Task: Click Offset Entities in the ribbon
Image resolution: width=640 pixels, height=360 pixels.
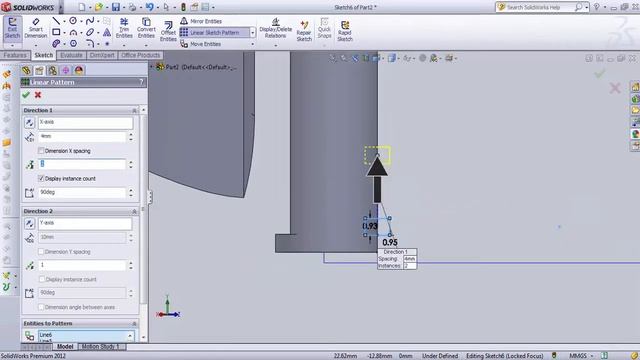Action: [168, 31]
